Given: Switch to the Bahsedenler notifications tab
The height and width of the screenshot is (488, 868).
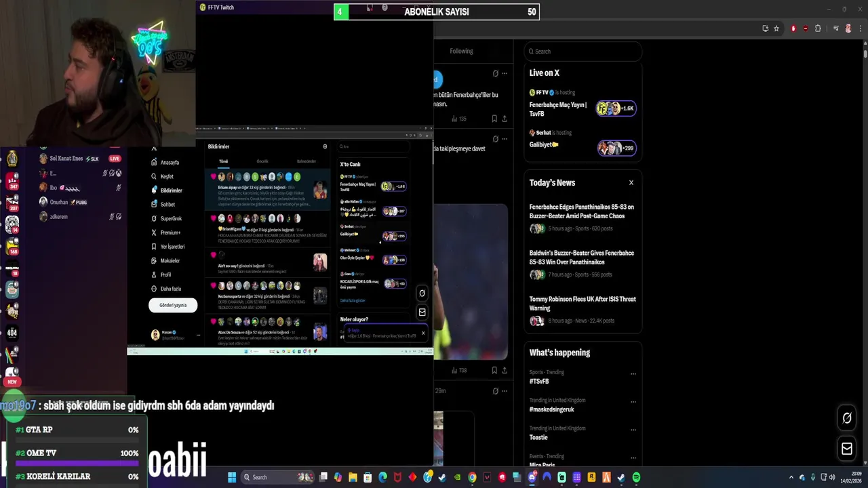Looking at the screenshot, I should pos(307,161).
